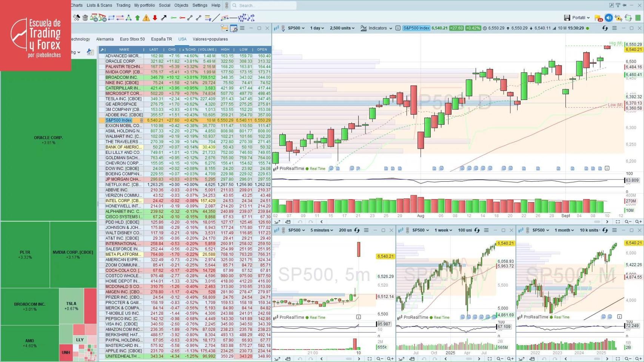Select the red down-arrow drawing tool
The image size is (644, 362).
155,17
